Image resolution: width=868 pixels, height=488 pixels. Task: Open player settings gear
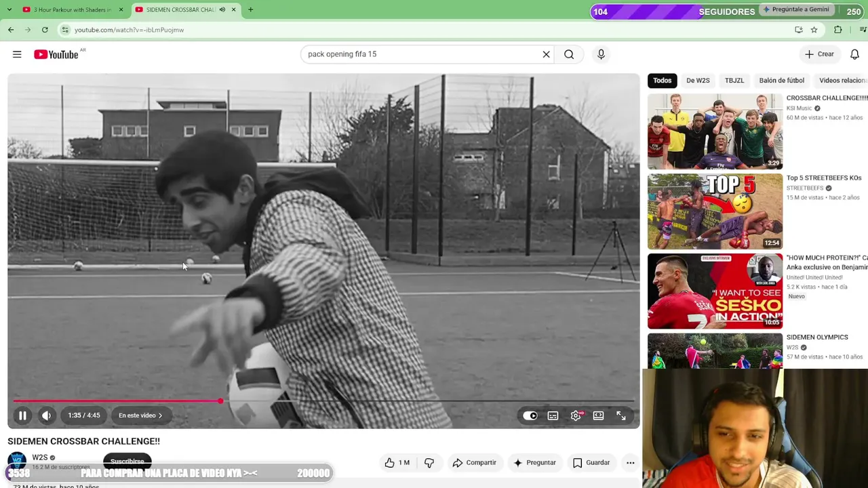point(576,415)
